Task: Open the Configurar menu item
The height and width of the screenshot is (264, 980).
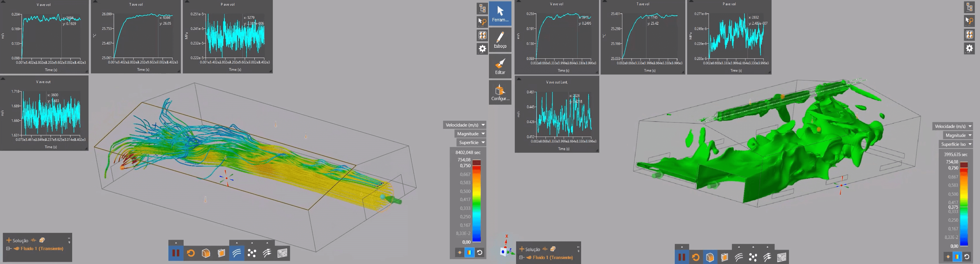Action: coord(500,93)
